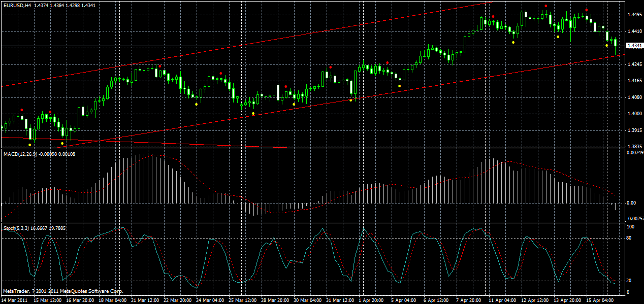Viewport: 644px width, 304px height.
Task: Select the yellow buy-signal dot below the 24 Mar candles
Action: (x=197, y=105)
